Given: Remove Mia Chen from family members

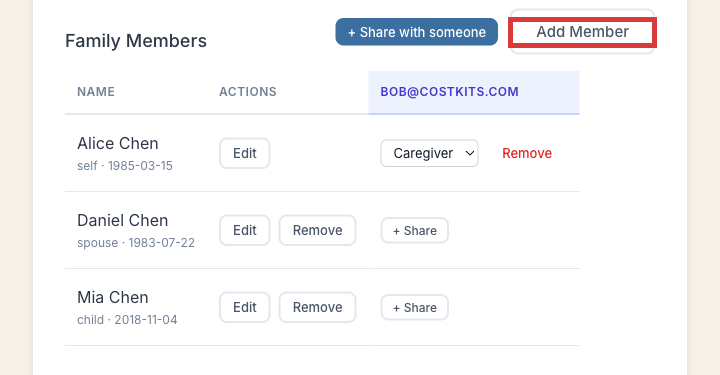Looking at the screenshot, I should pos(317,308).
